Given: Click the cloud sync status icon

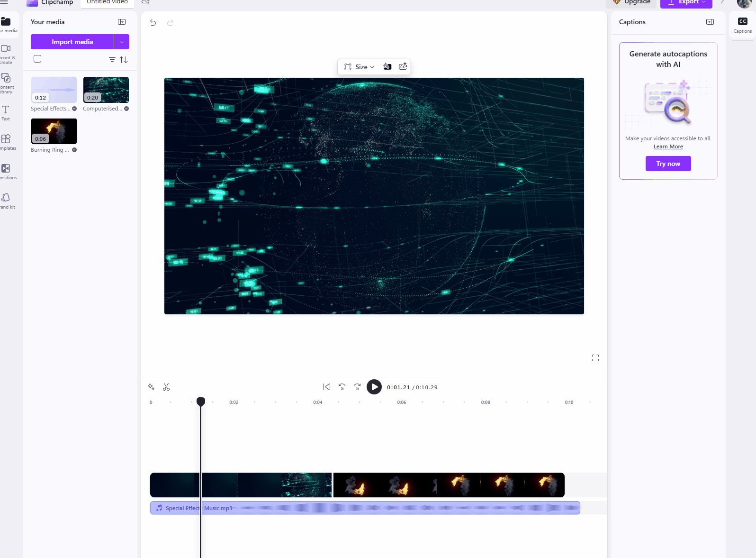Looking at the screenshot, I should [x=146, y=2].
